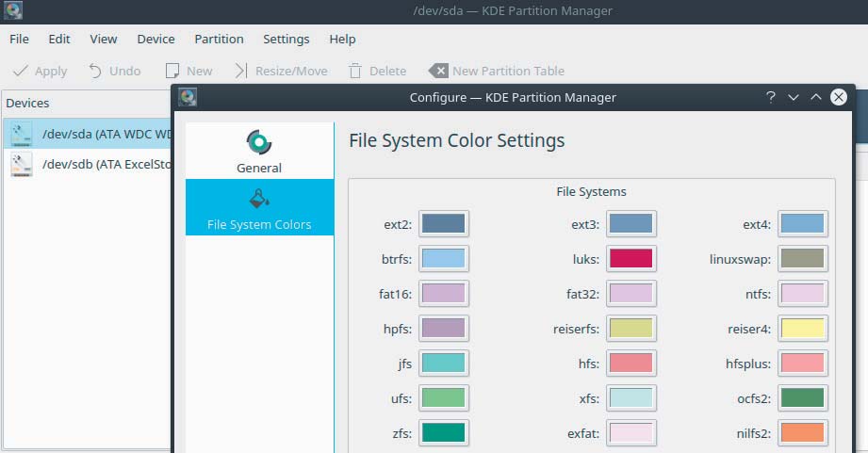This screenshot has width=868, height=453.
Task: Click the Undo arrow toolbar icon
Action: (95, 71)
